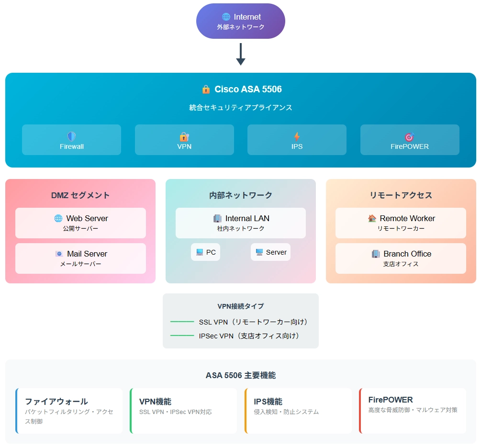481x448 pixels.
Task: Click the 侵入検知・防止システム description
Action: coord(286,412)
